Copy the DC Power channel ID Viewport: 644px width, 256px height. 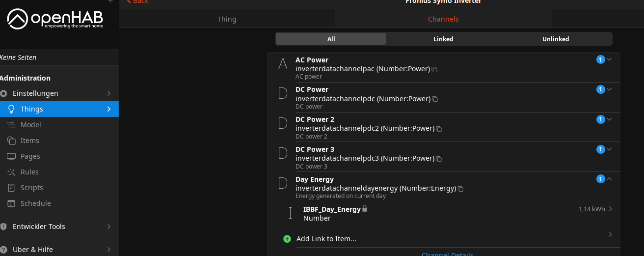pos(435,99)
